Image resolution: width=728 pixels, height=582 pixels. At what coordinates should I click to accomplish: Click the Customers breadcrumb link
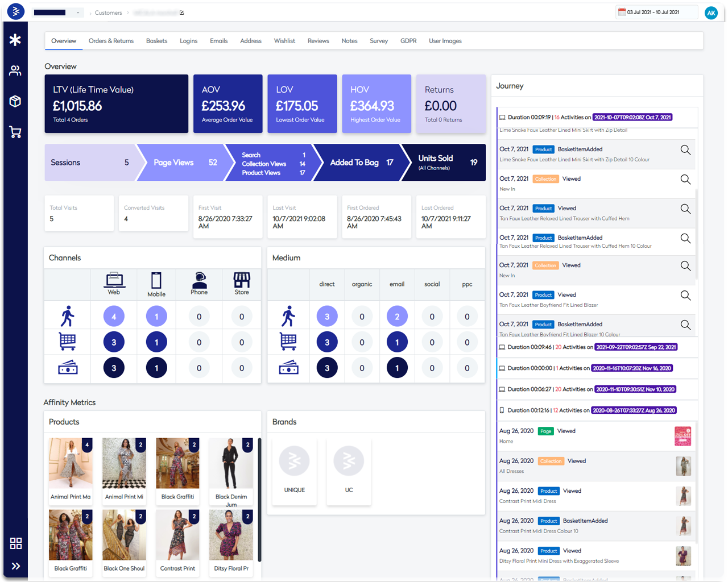108,13
